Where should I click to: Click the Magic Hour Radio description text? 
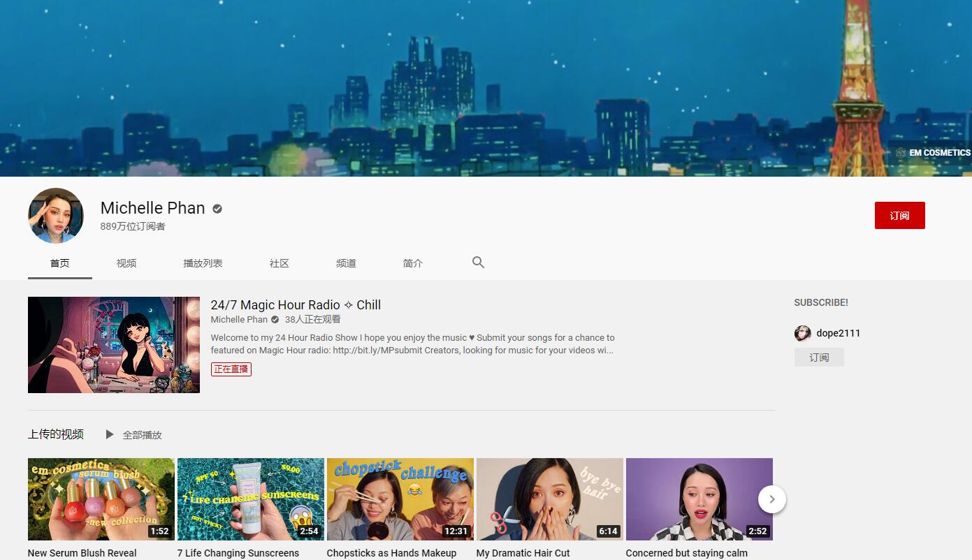[x=413, y=344]
